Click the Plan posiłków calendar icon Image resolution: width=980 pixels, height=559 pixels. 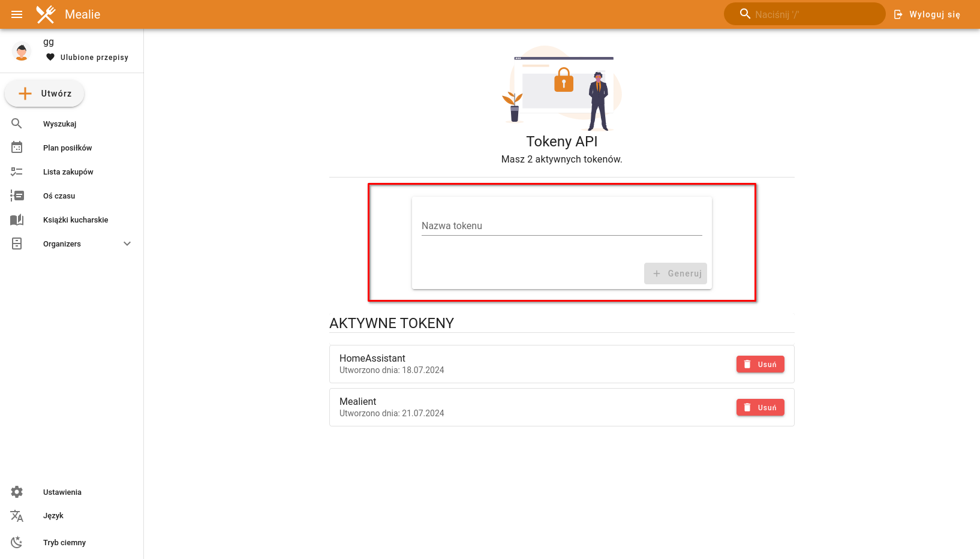(x=17, y=148)
